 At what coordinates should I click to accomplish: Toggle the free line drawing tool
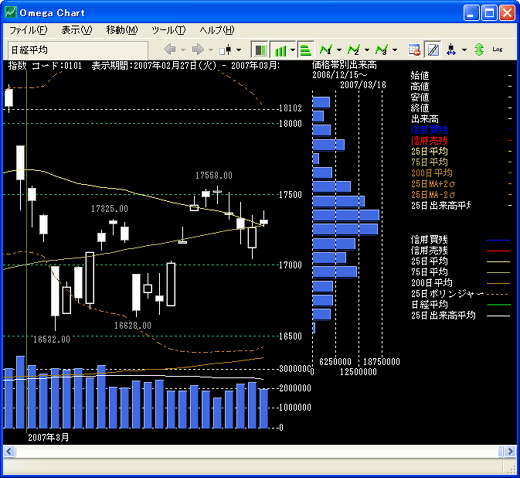[x=433, y=50]
